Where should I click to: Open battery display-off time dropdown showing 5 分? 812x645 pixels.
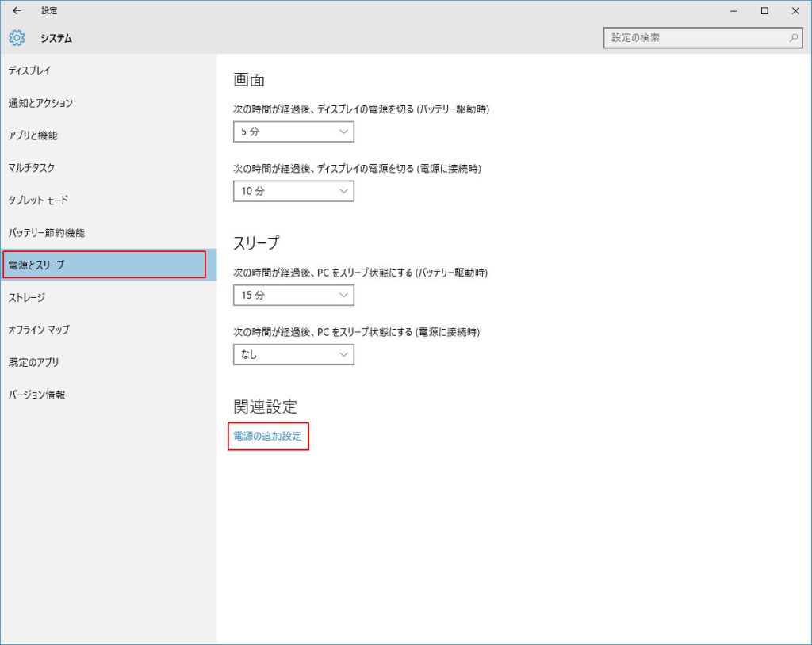(293, 132)
